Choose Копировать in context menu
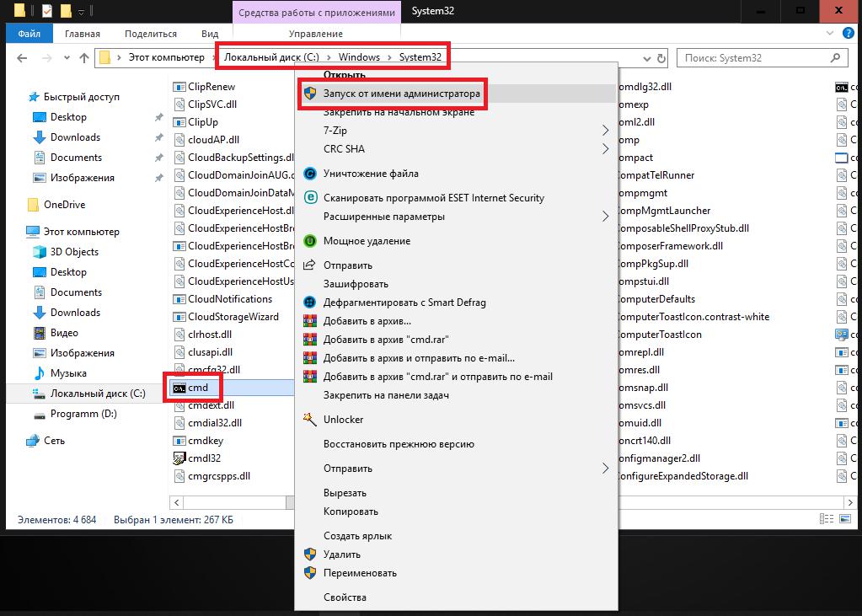The width and height of the screenshot is (862, 616). [x=457, y=512]
